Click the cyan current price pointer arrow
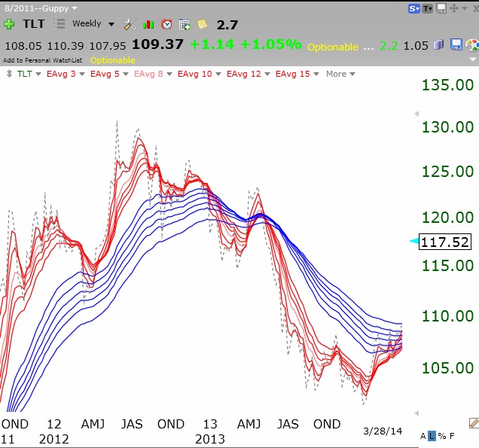Image resolution: width=479 pixels, height=448 pixels. [414, 241]
